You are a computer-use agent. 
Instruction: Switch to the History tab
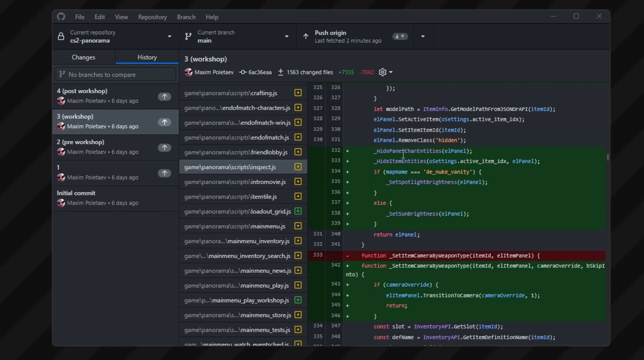tap(147, 57)
